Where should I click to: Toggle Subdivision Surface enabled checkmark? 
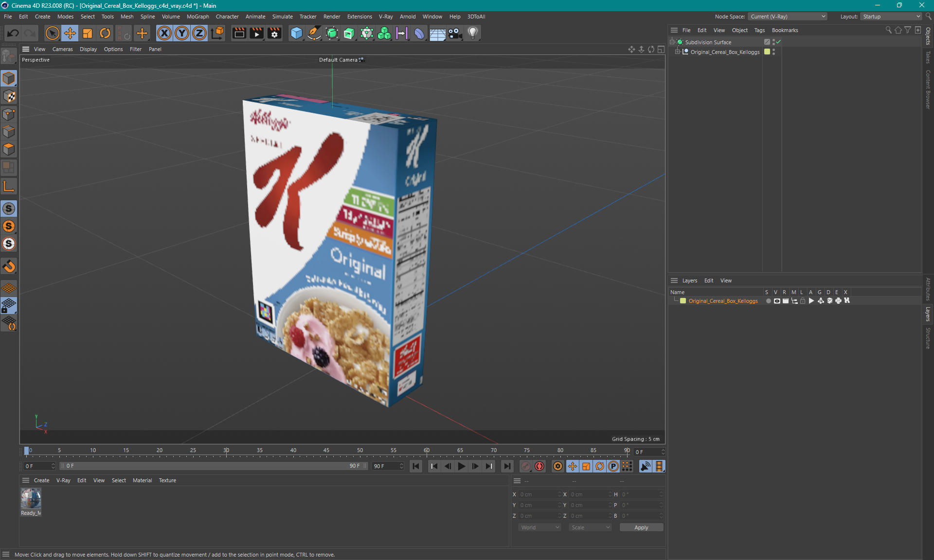point(778,42)
